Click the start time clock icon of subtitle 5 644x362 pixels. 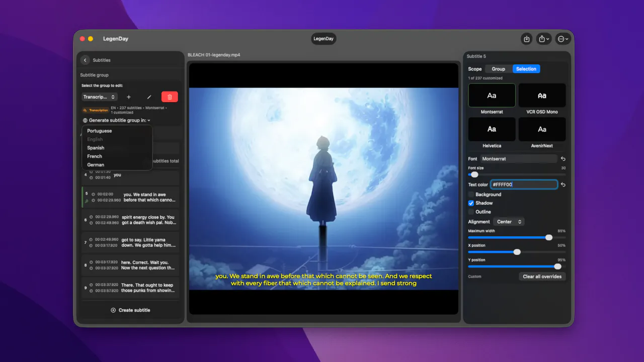click(x=94, y=194)
